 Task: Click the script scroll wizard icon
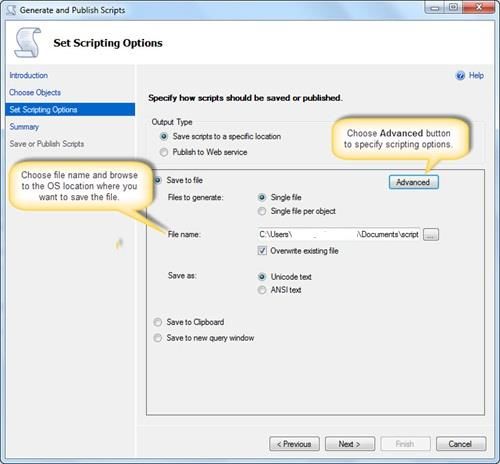[x=28, y=42]
